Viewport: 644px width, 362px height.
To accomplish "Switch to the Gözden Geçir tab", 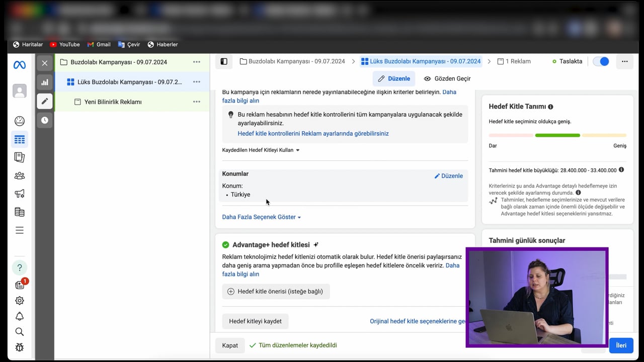I will [x=447, y=78].
